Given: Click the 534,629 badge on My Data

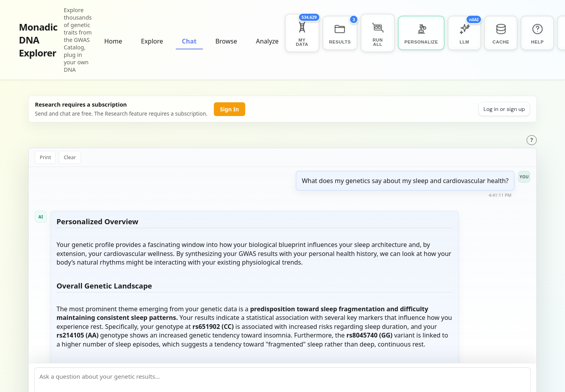Looking at the screenshot, I should (309, 17).
